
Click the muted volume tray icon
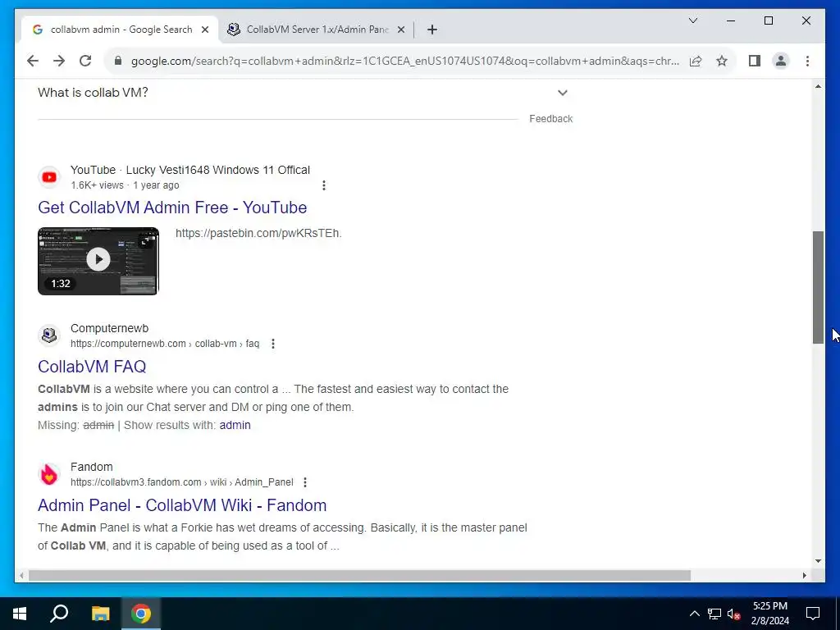(734, 614)
